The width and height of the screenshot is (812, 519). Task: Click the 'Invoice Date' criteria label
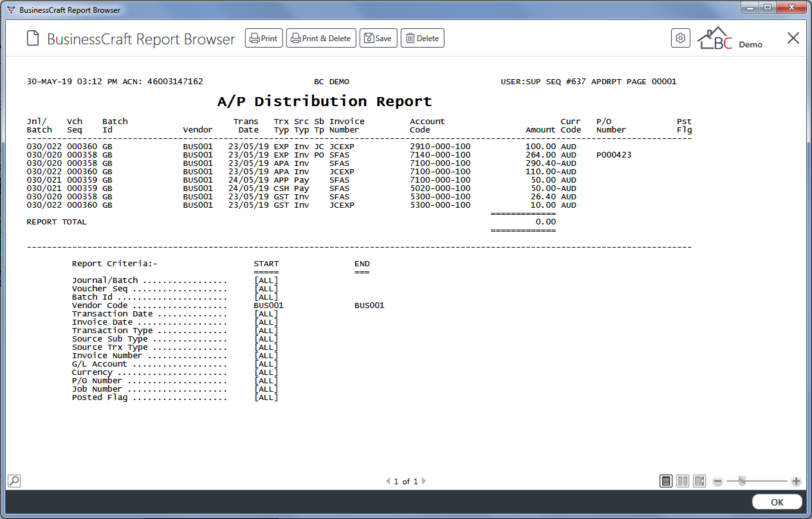pos(102,322)
